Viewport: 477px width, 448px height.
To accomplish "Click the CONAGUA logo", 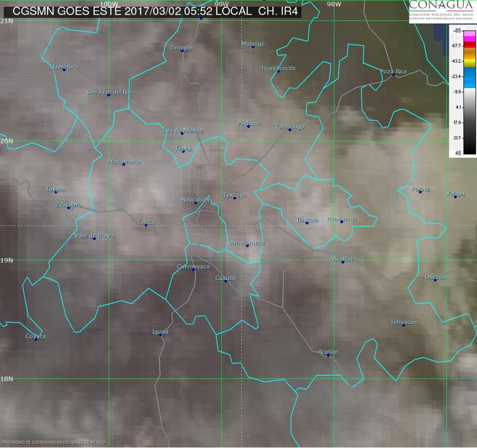I will [442, 11].
